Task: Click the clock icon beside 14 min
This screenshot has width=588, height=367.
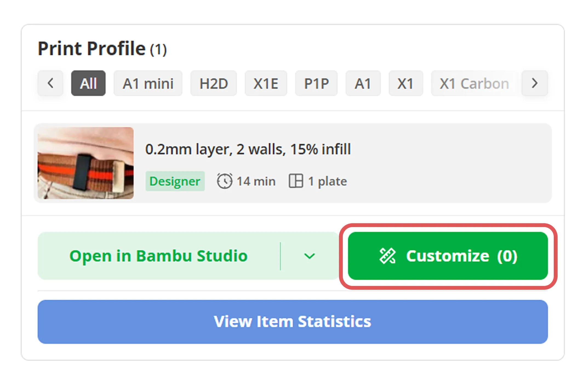Action: (225, 181)
